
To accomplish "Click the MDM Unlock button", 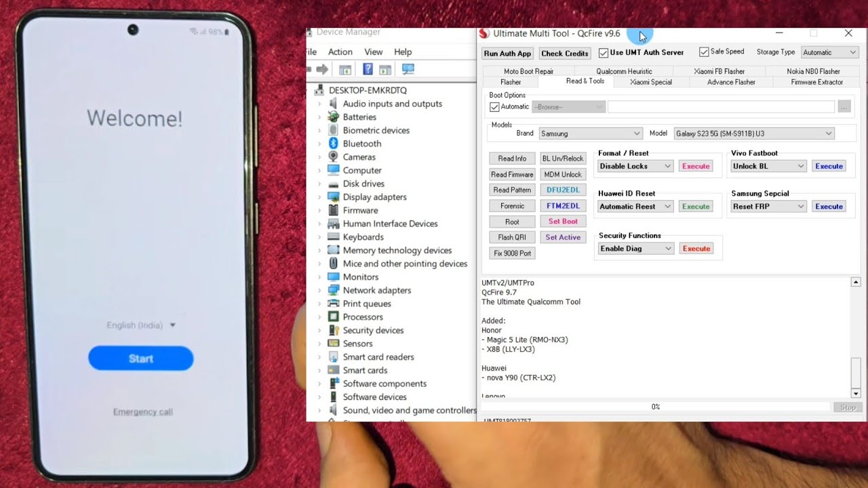I will [563, 174].
